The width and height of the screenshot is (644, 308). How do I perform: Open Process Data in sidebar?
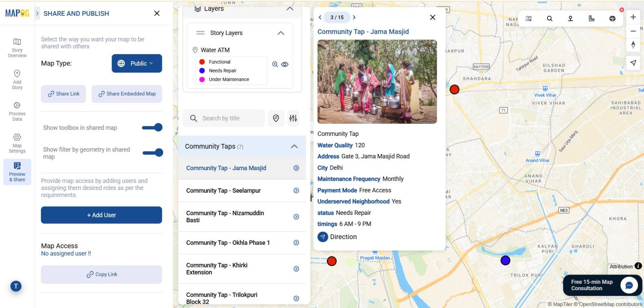(x=17, y=111)
